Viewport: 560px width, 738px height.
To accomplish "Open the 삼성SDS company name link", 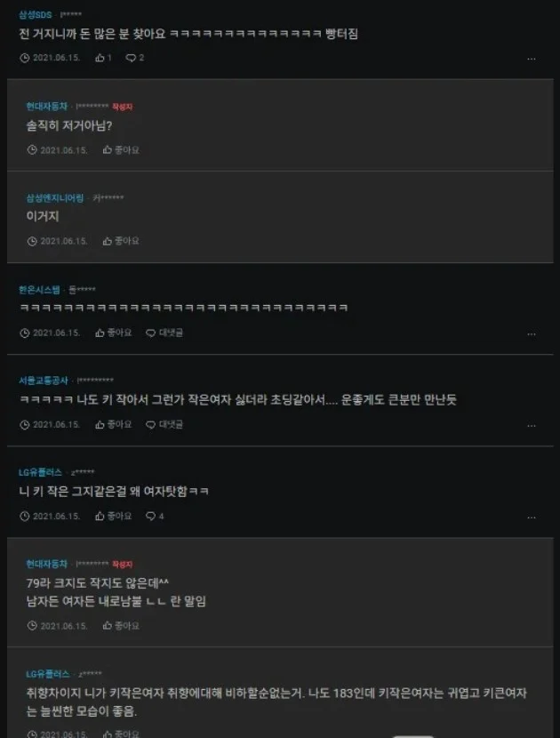I will coord(36,14).
